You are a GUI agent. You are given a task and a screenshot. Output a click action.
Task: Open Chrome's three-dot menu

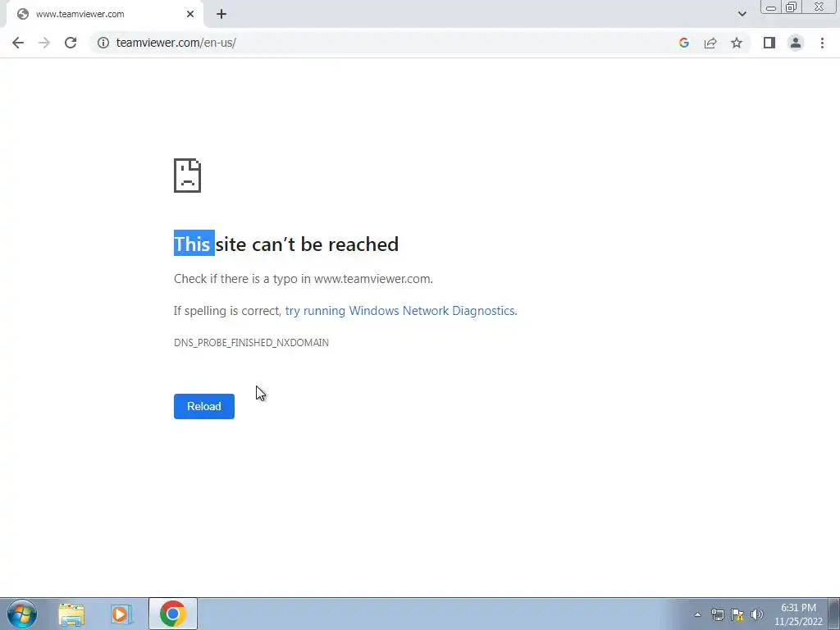tap(822, 43)
